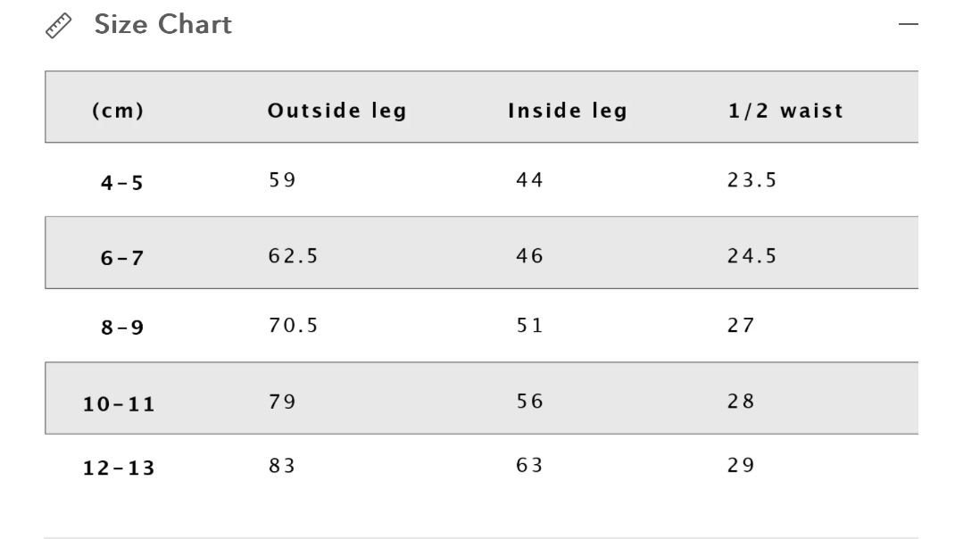
Task: Click the 12-13 size row label
Action: pos(119,469)
